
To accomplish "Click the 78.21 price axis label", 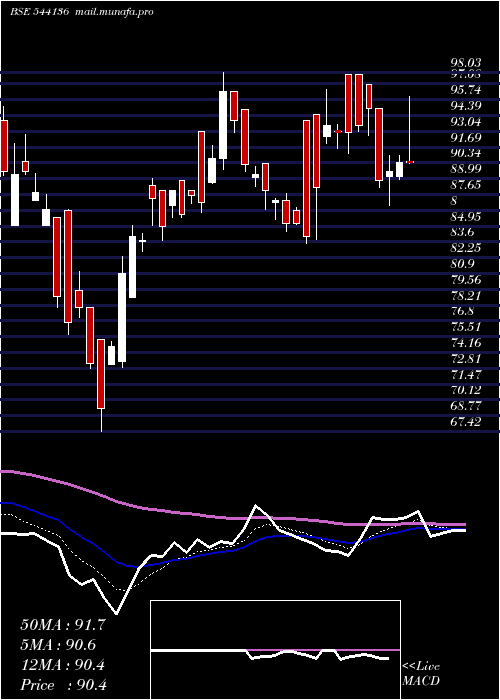I will (465, 296).
